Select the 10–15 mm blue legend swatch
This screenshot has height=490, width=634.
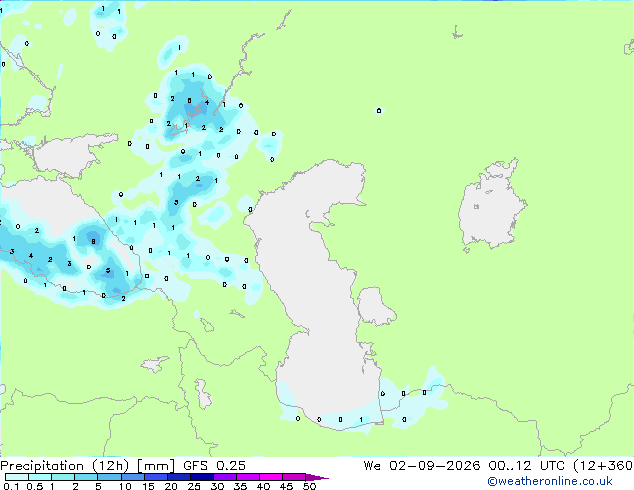132,477
